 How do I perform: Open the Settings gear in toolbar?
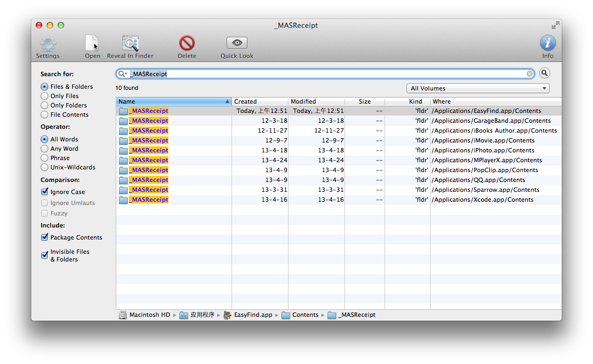click(x=48, y=44)
